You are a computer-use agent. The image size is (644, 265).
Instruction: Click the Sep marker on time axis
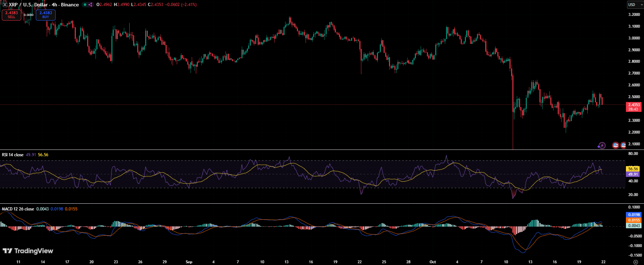coord(189,262)
